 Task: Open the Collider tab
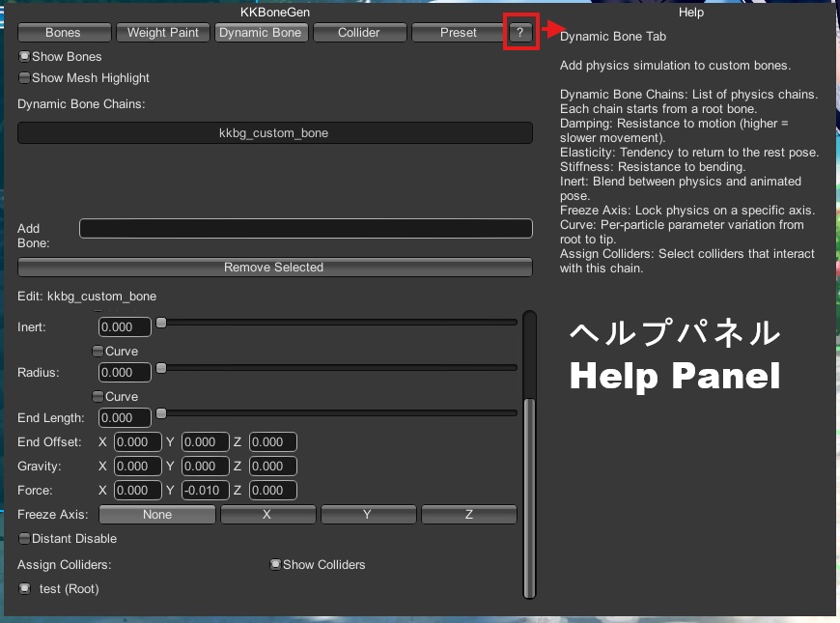click(x=359, y=33)
